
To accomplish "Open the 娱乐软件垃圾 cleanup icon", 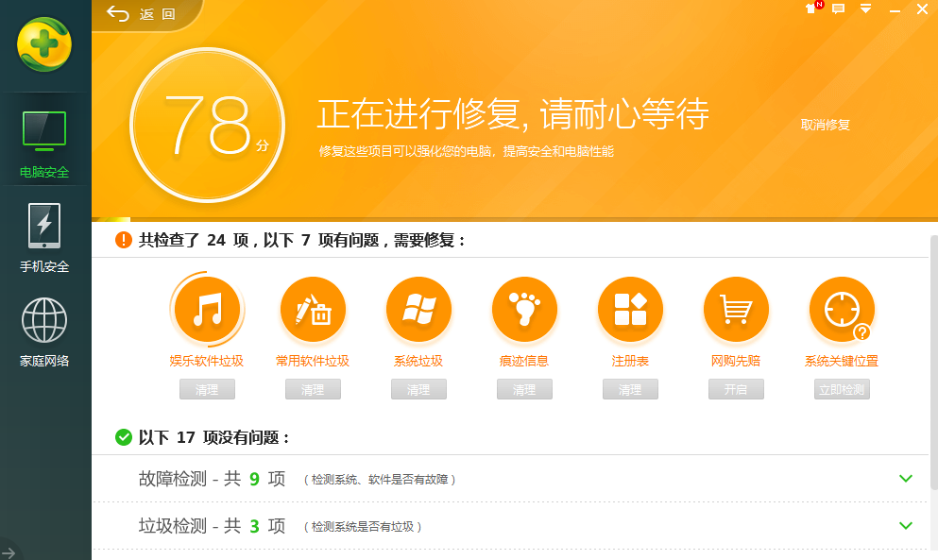I will click(207, 309).
